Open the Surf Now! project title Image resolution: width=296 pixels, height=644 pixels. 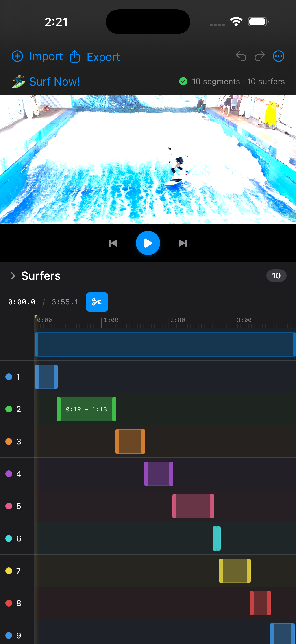pyautogui.click(x=55, y=82)
